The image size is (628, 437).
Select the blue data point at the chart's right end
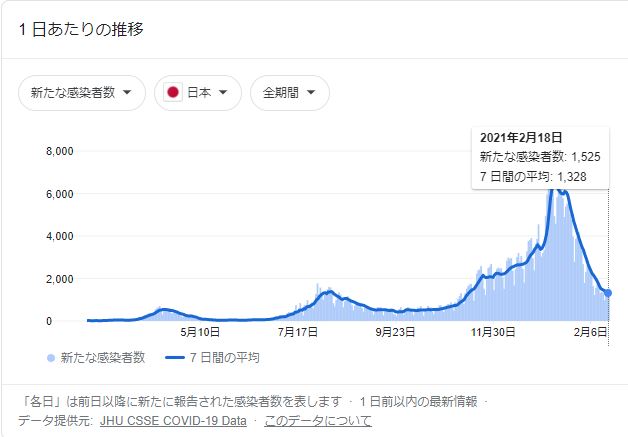[x=608, y=293]
